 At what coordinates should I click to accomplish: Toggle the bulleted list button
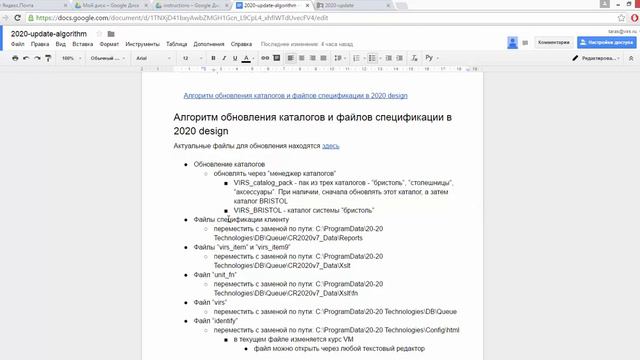(372, 58)
